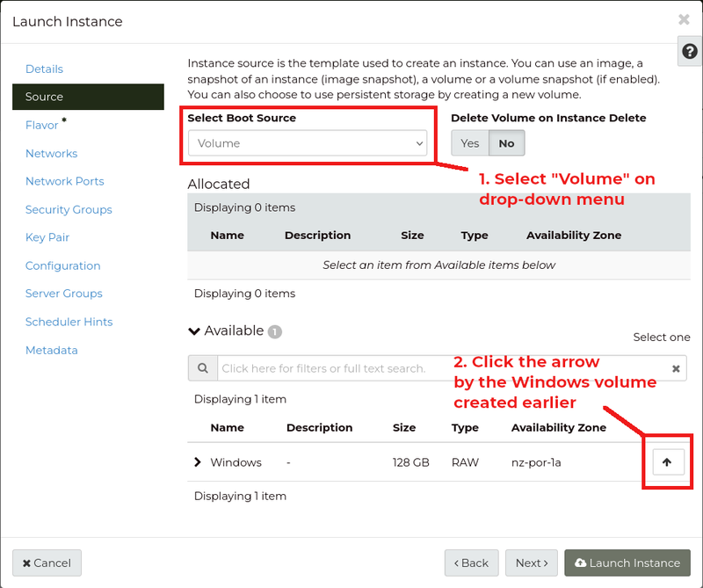Click the up-arrow to allocate the Windows volume

click(667, 461)
